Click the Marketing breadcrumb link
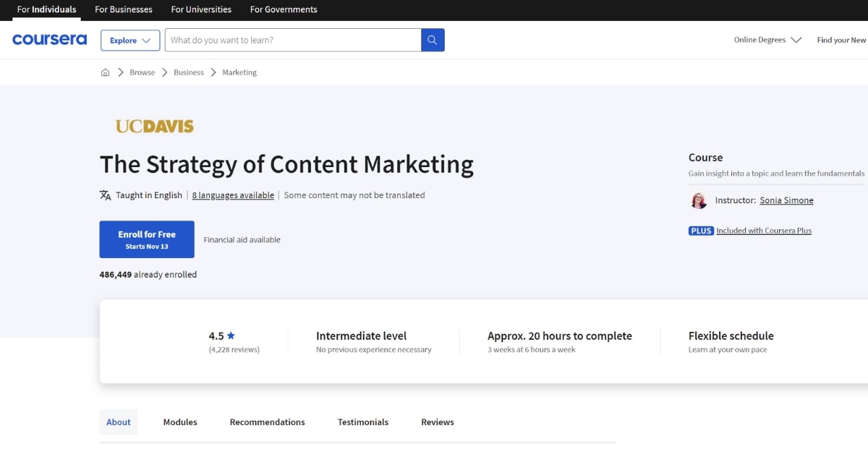The height and width of the screenshot is (454, 868). tap(239, 72)
